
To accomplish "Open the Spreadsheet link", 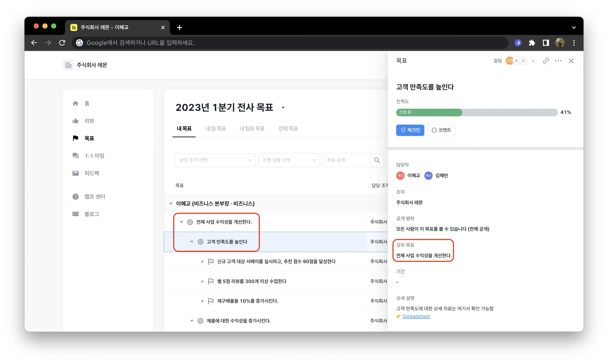I will 416,316.
